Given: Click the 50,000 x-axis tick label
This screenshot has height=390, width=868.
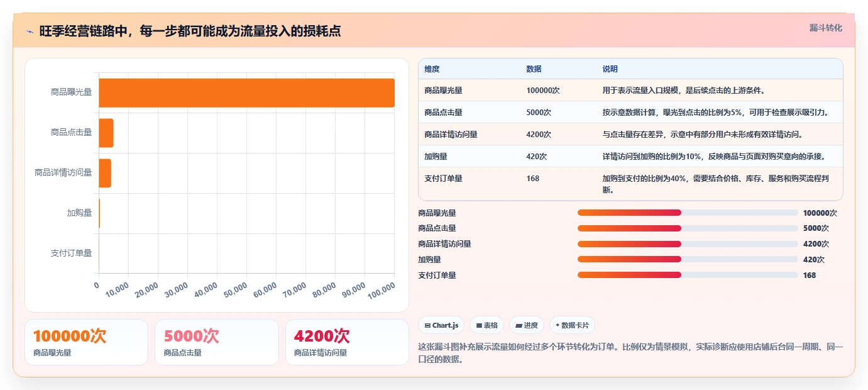Looking at the screenshot, I should pos(235,289).
